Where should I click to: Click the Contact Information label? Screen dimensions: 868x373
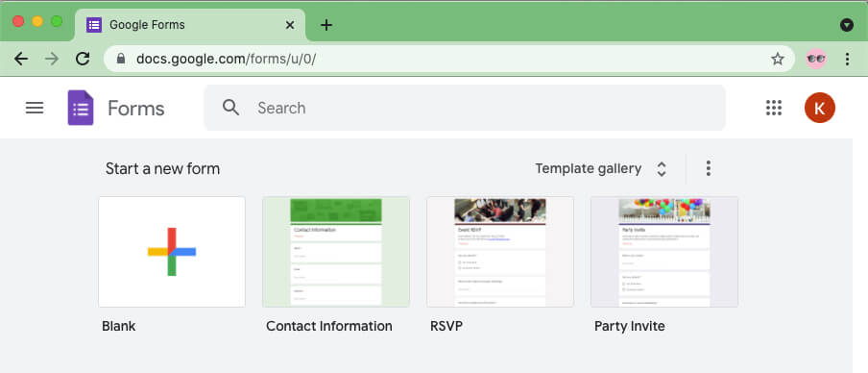pos(328,326)
